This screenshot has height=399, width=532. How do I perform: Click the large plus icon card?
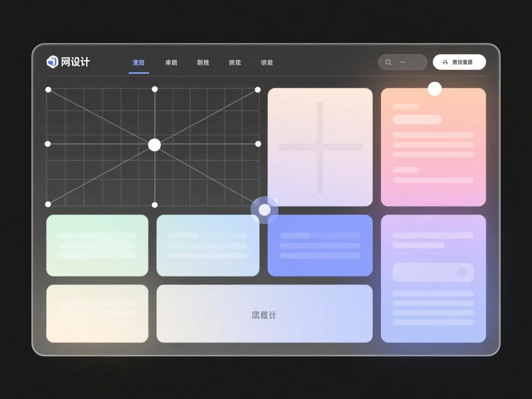pos(320,147)
